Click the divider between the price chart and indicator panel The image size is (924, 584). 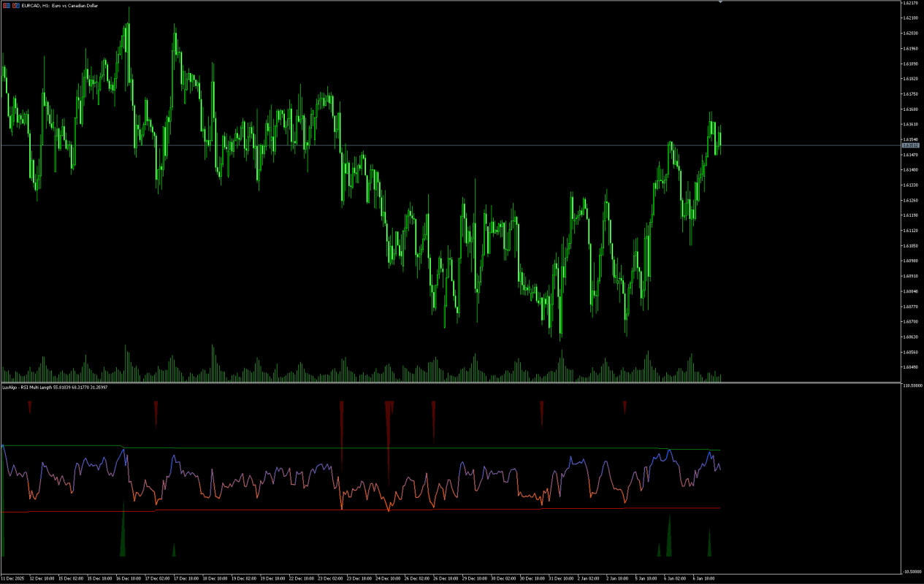click(438, 383)
